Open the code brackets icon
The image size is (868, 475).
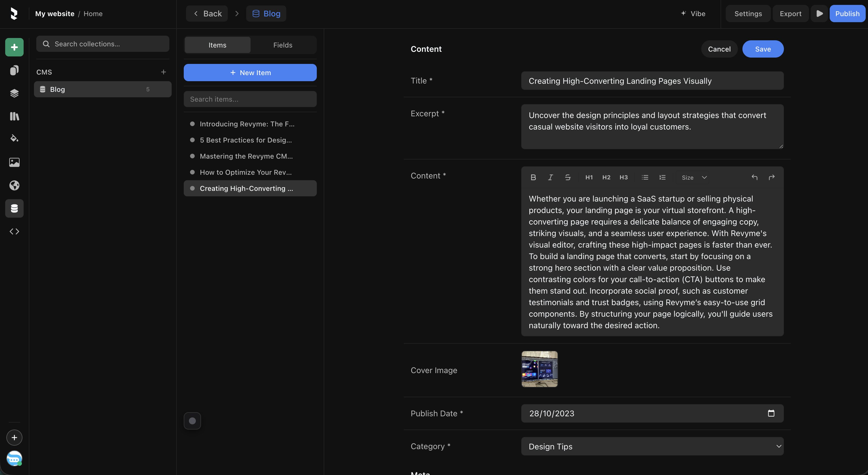[x=14, y=231]
